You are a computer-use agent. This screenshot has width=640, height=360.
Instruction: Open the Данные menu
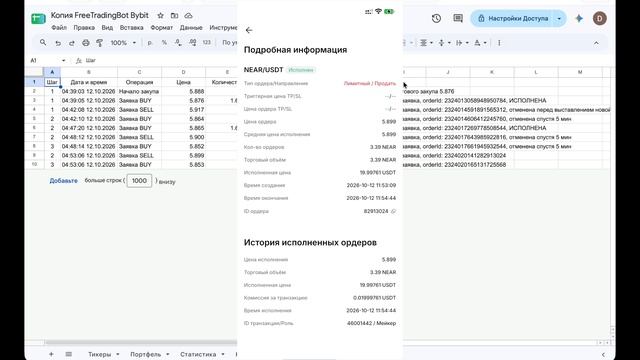[x=191, y=28]
